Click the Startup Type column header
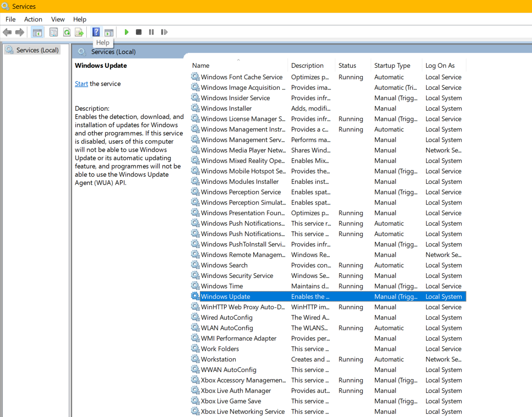532x417 pixels. click(396, 66)
